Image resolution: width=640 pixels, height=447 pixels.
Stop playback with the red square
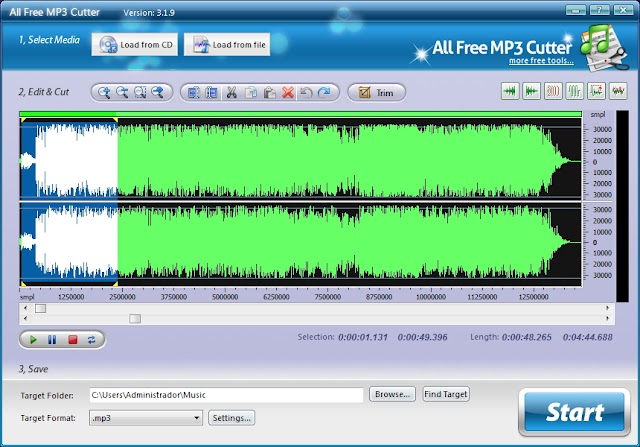[73, 340]
